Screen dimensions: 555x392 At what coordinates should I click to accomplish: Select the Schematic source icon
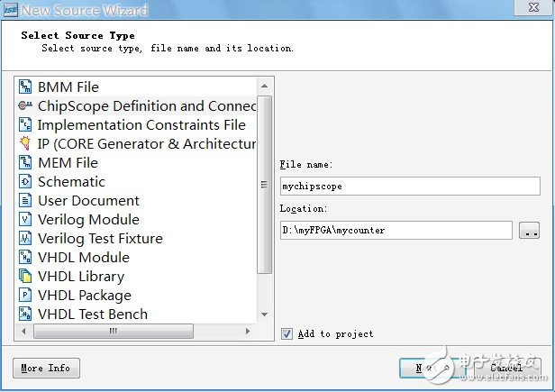(25, 182)
